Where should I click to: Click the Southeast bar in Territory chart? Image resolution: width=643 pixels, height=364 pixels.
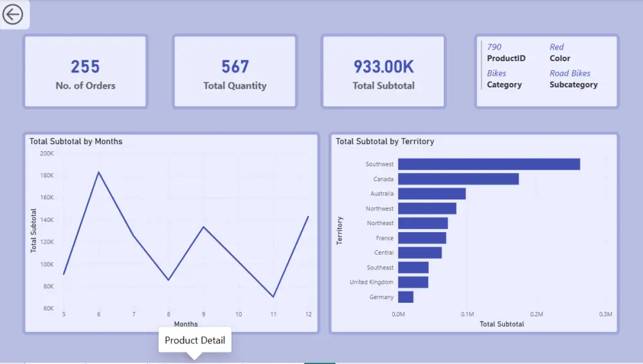click(x=413, y=268)
